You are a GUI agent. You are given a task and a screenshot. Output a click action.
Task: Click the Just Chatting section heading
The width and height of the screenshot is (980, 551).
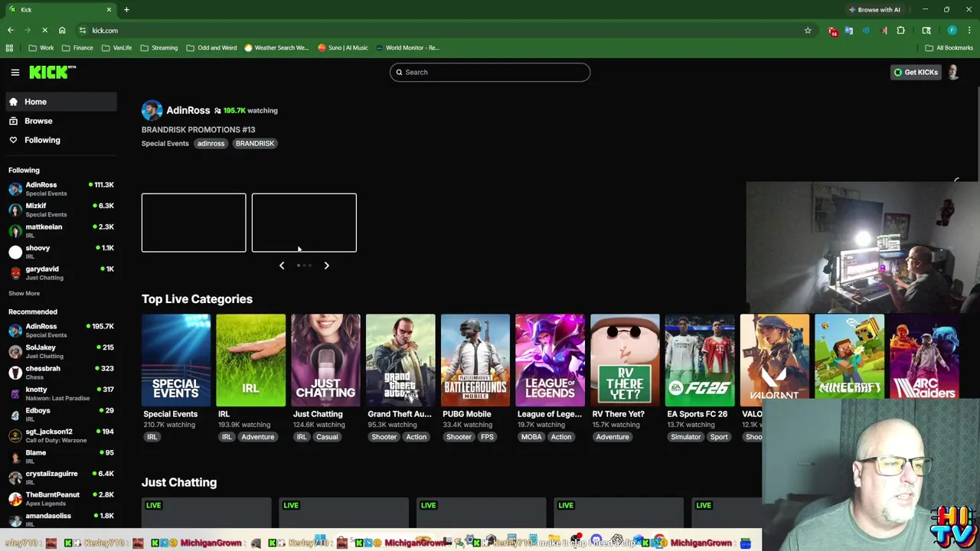179,482
